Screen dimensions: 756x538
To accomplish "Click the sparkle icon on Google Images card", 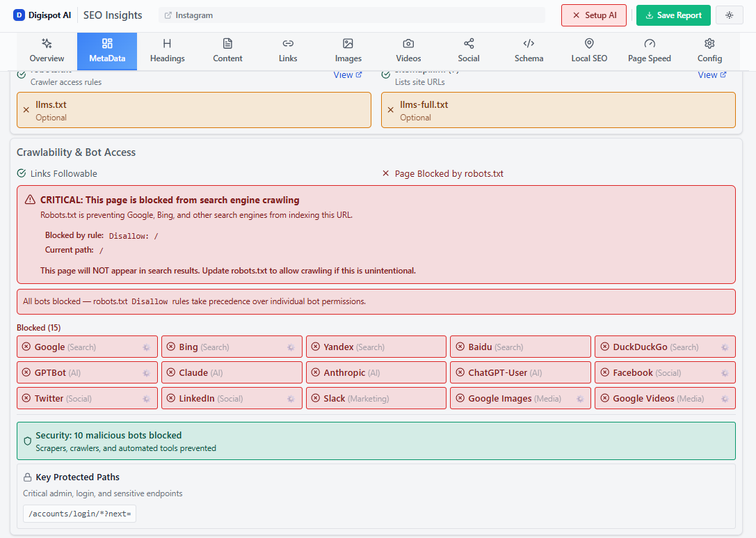I will [580, 399].
